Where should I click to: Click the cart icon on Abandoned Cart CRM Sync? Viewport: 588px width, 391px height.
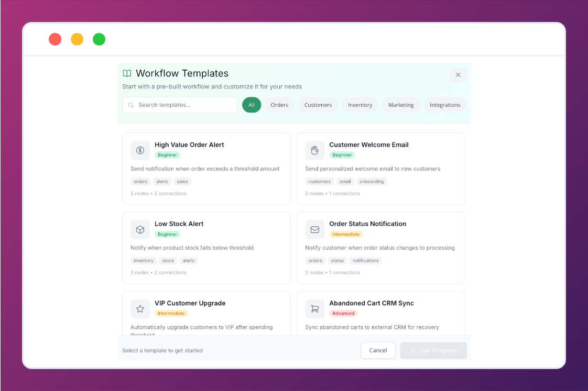point(314,309)
